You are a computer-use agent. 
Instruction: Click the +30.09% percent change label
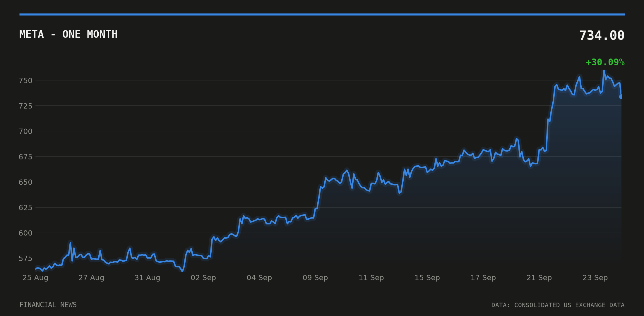[605, 62]
